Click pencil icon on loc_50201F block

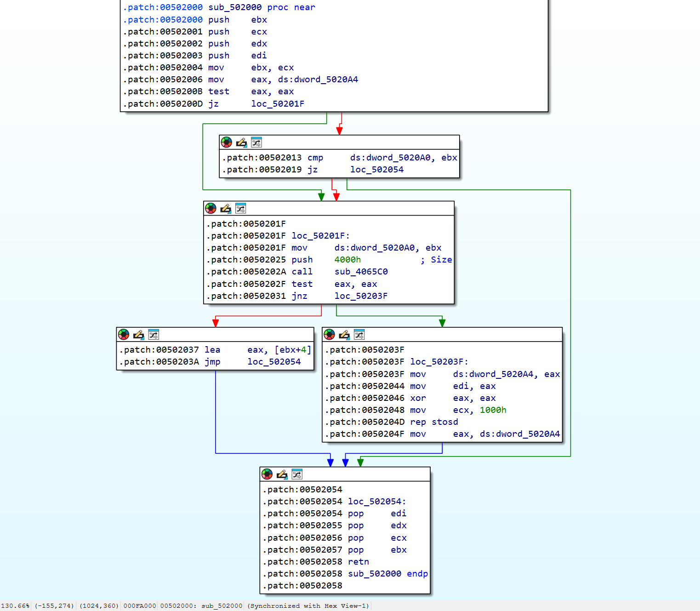[x=226, y=208]
